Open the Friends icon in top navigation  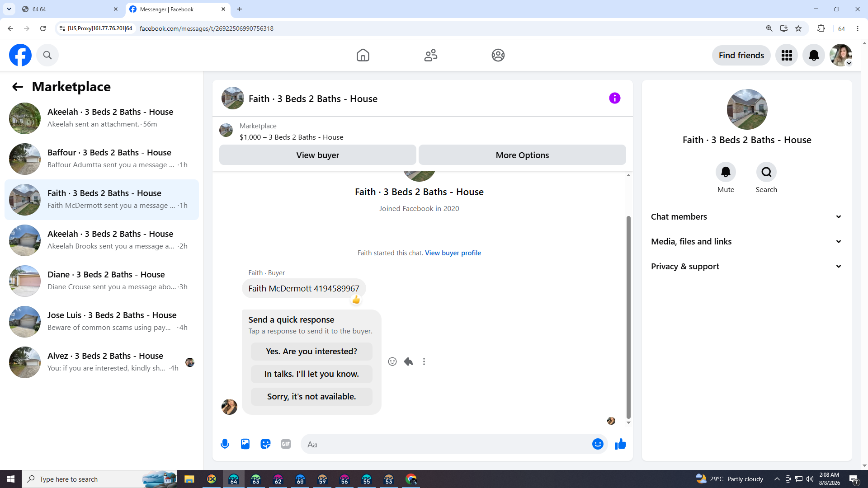(431, 55)
